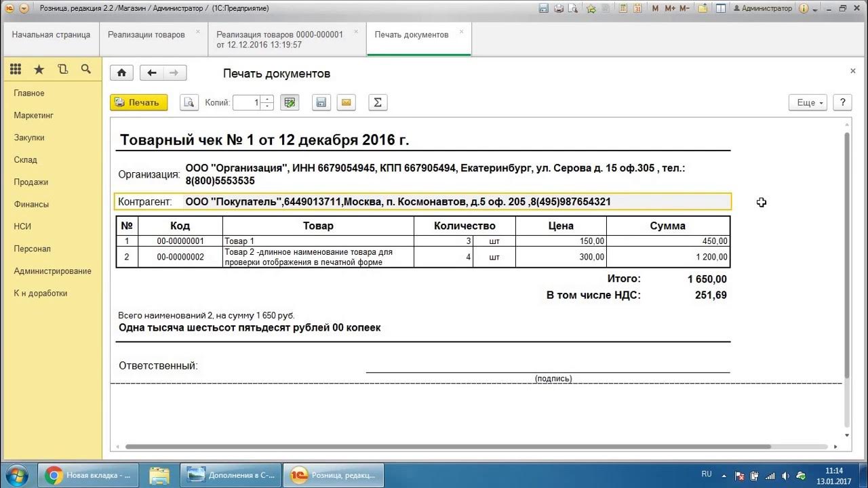Click title bar preview icon
Viewport: 868px width, 488px height.
573,9
